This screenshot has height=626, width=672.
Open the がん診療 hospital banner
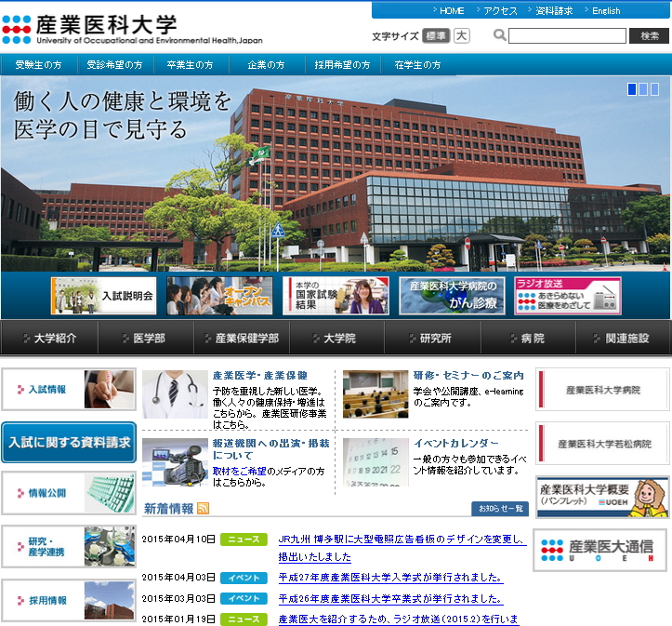tap(452, 296)
